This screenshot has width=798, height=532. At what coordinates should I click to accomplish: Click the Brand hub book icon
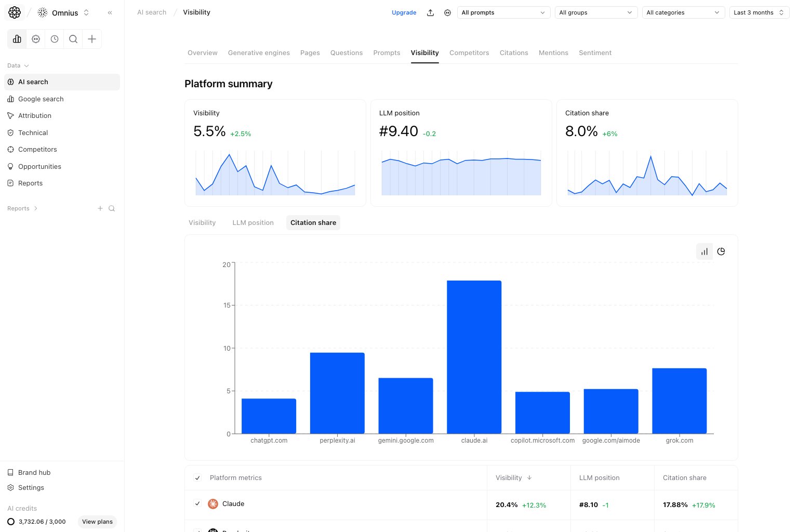point(10,472)
